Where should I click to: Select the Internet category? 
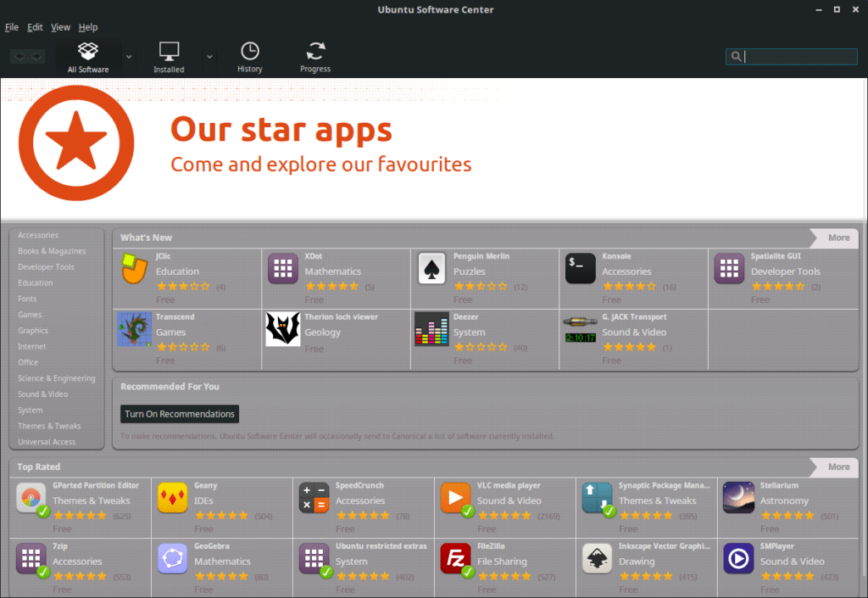tap(31, 347)
